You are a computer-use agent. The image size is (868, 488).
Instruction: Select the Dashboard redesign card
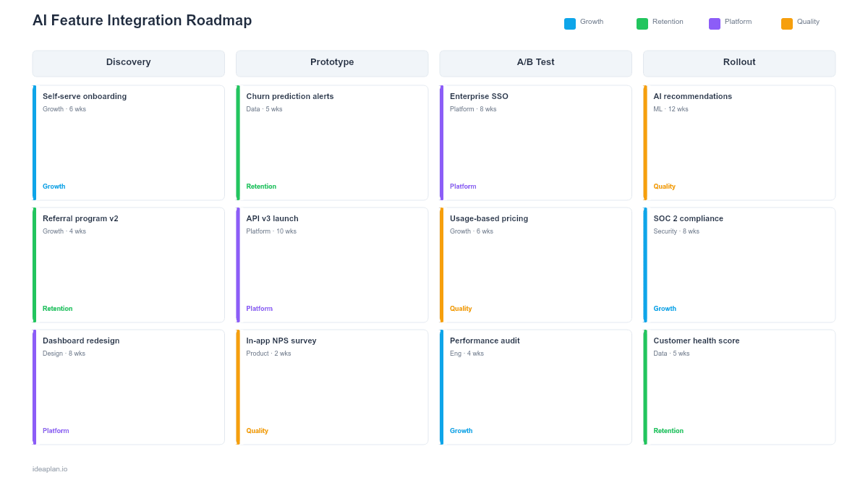128,386
